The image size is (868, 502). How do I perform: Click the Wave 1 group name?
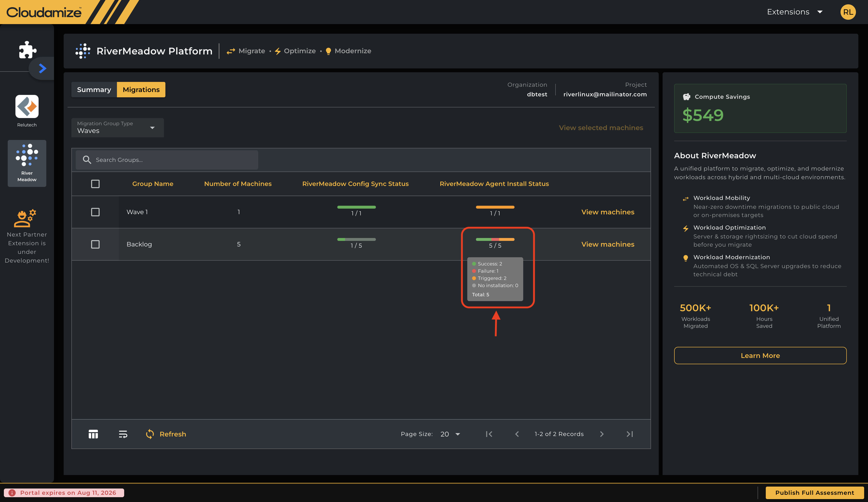point(137,212)
